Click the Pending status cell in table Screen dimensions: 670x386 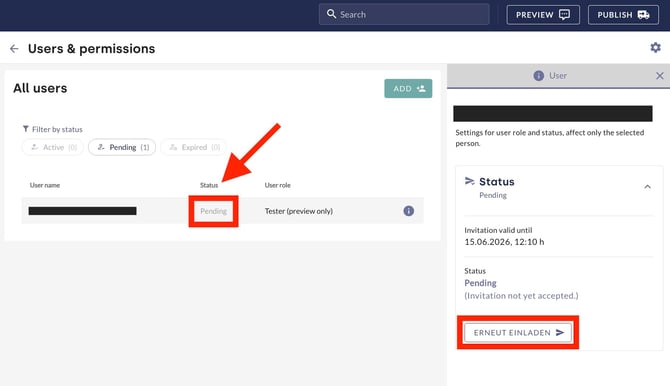[x=213, y=211]
